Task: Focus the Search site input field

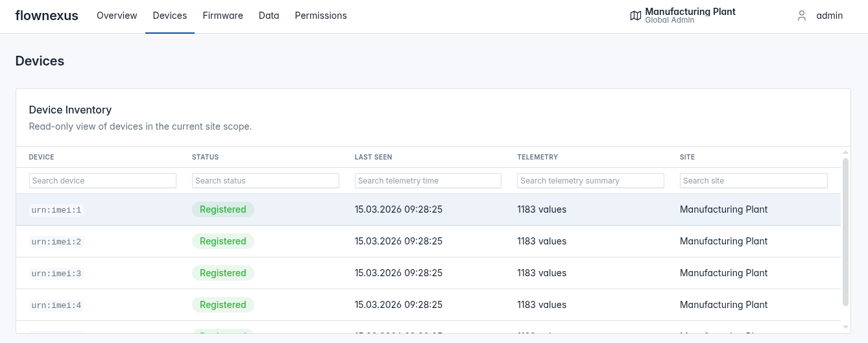Action: click(754, 181)
